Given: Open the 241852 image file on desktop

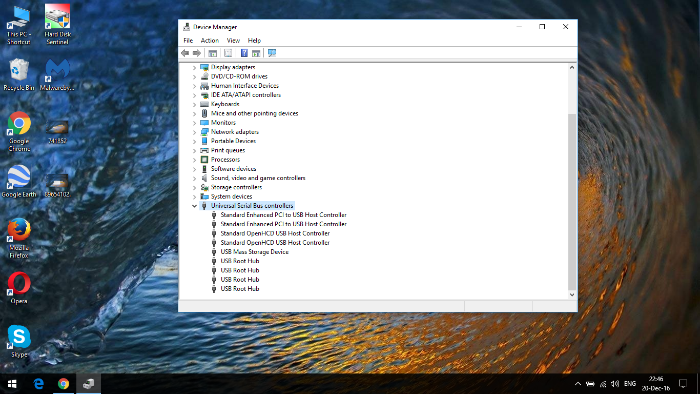Looking at the screenshot, I should (x=57, y=132).
